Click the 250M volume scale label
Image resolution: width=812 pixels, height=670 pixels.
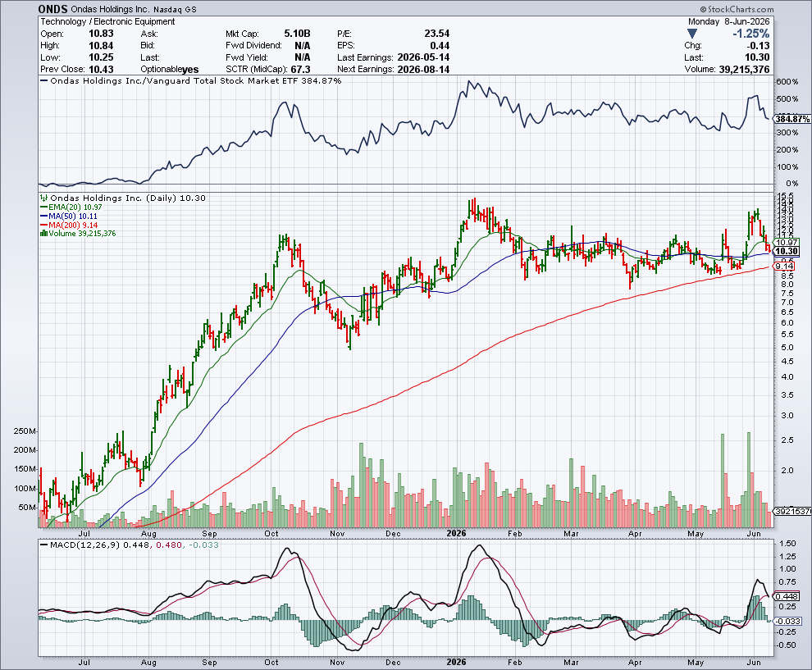(x=25, y=431)
